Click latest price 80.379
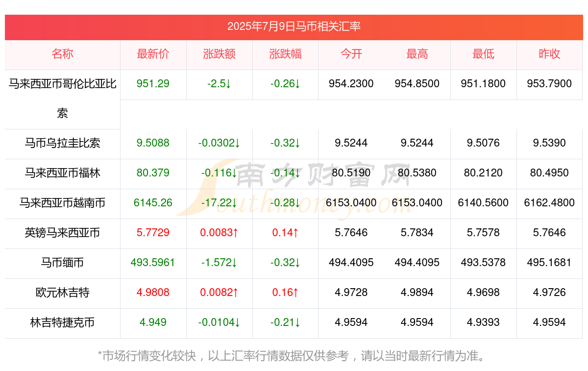The image size is (588, 371). [x=153, y=173]
